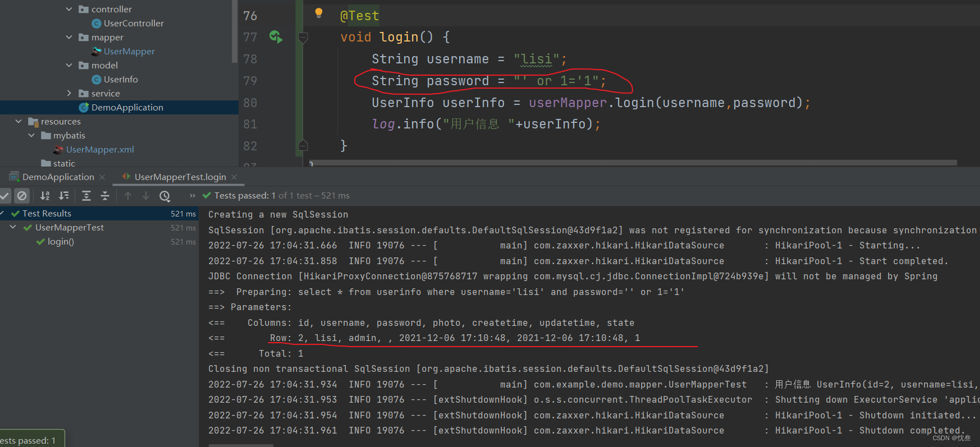Expand all test result nodes
The height and width of the screenshot is (447, 980).
click(86, 196)
